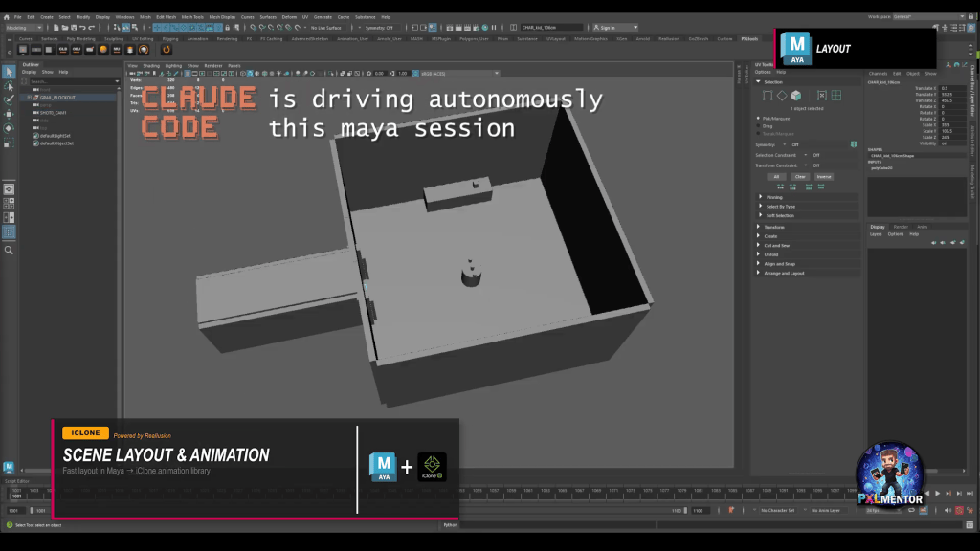
Task: Open the Modeling menu set dropdown
Action: coord(24,28)
